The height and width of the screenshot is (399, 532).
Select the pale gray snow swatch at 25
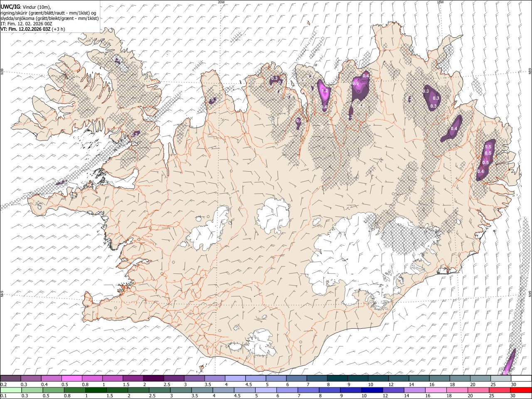click(x=500, y=378)
